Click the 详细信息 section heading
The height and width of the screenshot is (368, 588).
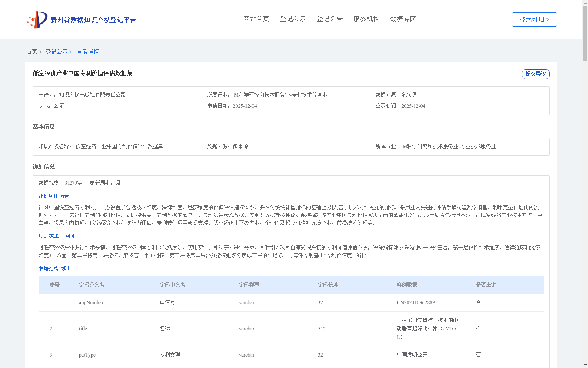(x=44, y=167)
